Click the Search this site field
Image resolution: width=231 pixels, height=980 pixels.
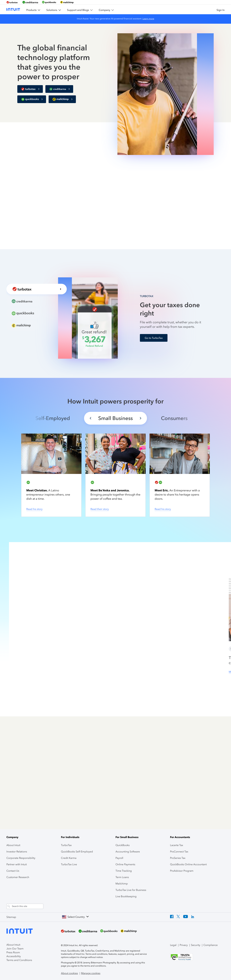point(25,906)
